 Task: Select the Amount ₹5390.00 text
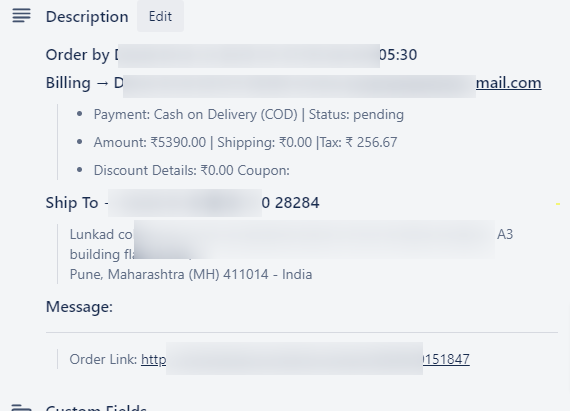(150, 142)
